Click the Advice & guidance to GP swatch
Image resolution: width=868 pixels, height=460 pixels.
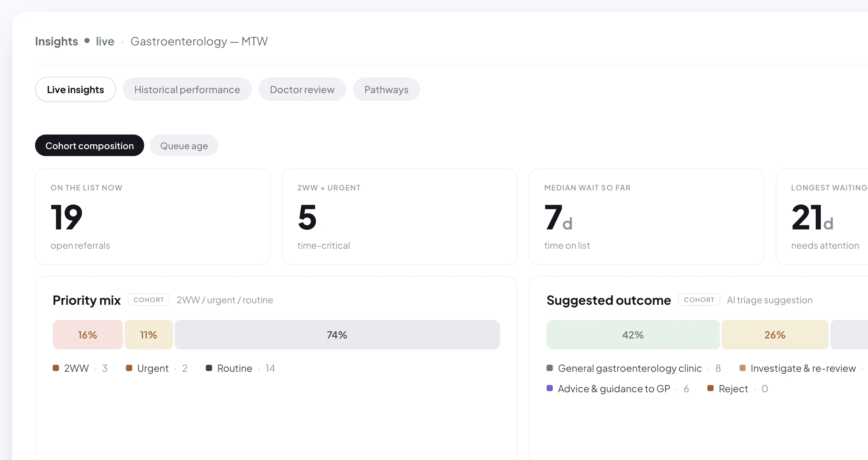(550, 388)
